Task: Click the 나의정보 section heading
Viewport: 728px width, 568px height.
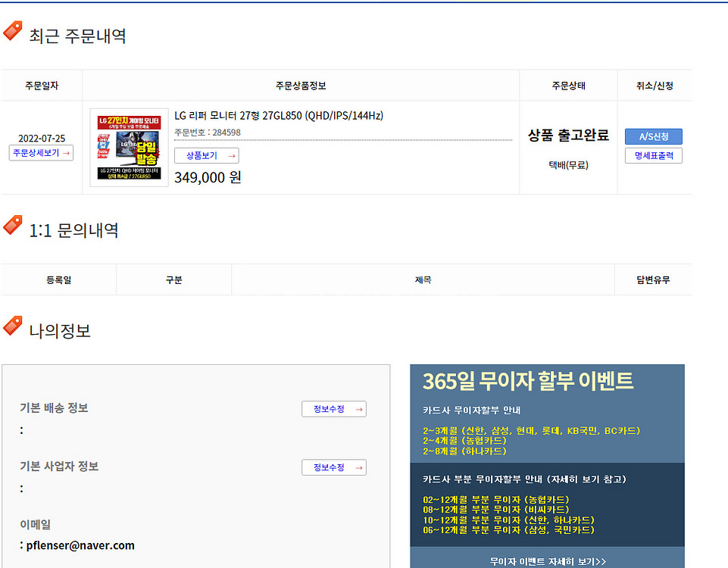Action: 60,331
